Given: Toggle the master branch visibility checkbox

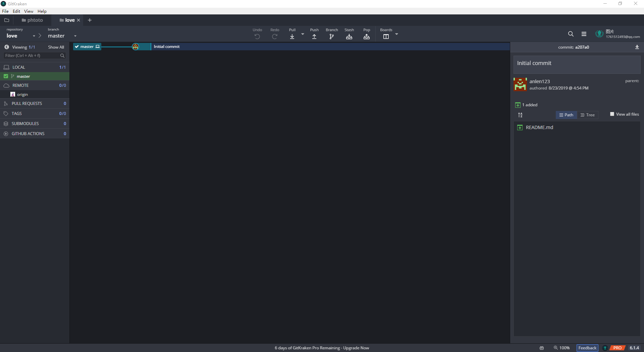Looking at the screenshot, I should point(6,76).
